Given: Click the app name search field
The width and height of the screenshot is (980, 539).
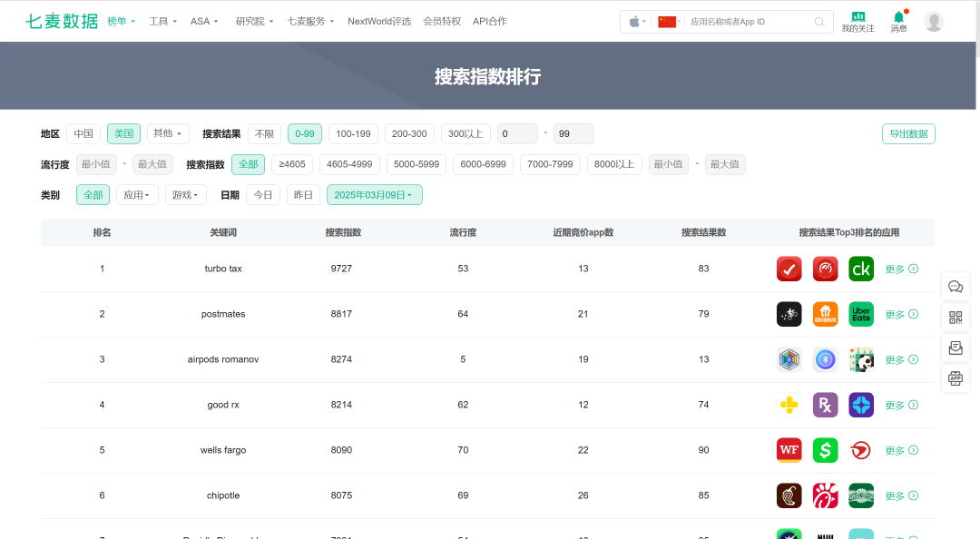Looking at the screenshot, I should point(748,22).
